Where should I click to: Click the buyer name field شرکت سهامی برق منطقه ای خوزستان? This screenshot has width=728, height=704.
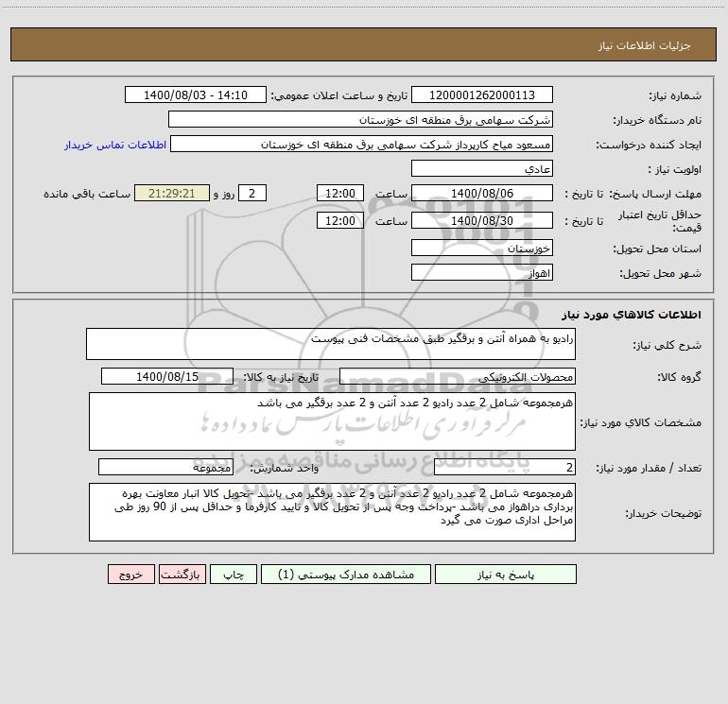[360, 119]
